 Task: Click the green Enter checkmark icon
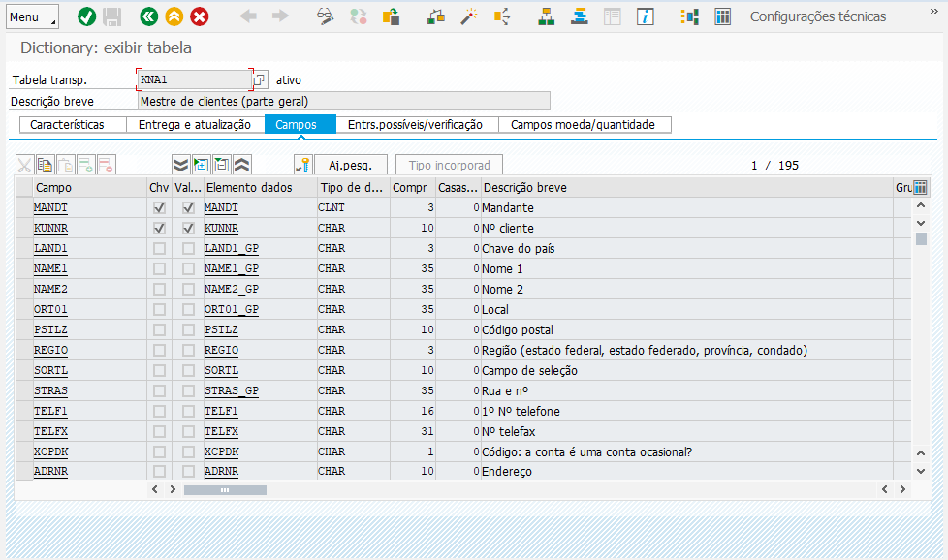[86, 16]
